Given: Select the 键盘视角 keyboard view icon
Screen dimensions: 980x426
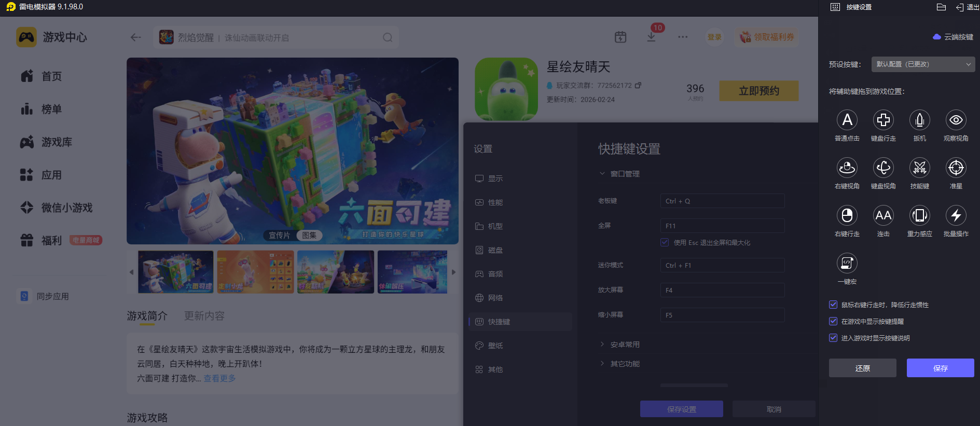Looking at the screenshot, I should pyautogui.click(x=884, y=168).
